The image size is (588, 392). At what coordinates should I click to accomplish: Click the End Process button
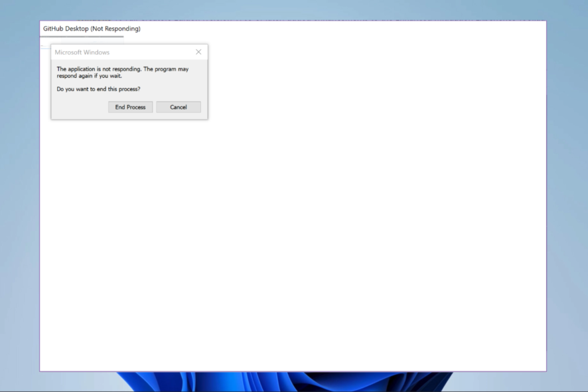tap(130, 107)
